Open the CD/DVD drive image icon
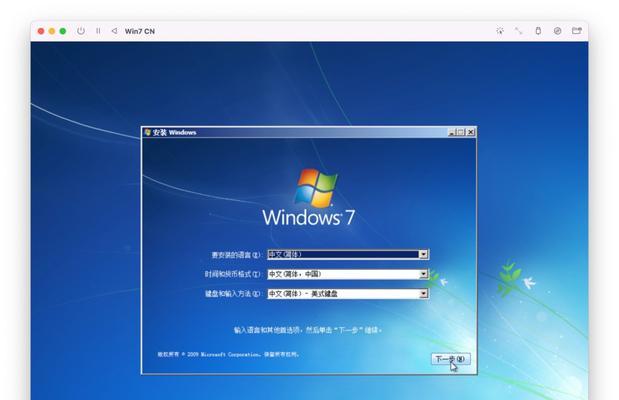 point(557,31)
